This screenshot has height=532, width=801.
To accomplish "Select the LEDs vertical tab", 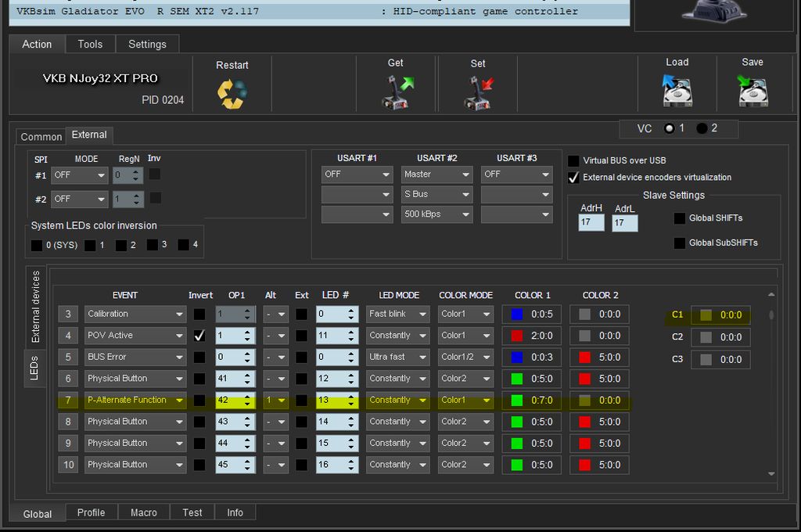I will point(34,368).
